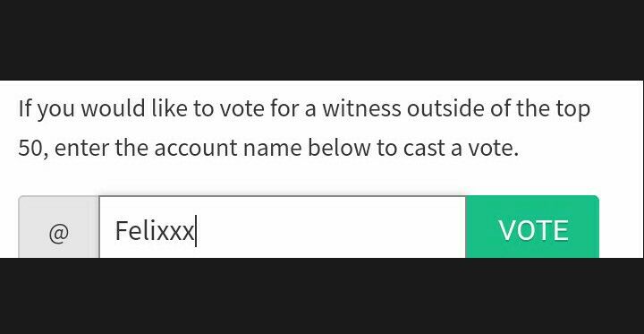Click the green VOTE button
Screen dimensions: 644x334
coord(532,227)
